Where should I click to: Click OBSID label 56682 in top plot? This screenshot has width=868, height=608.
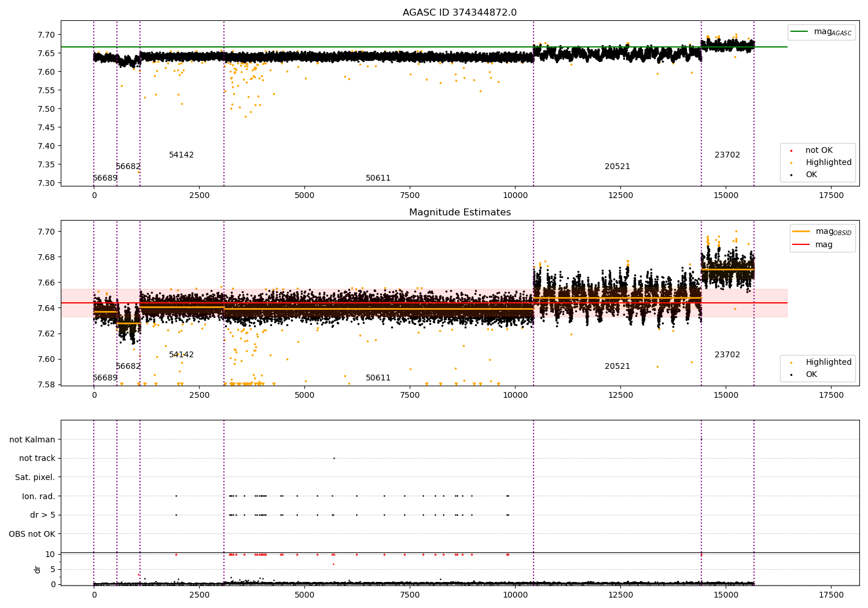(128, 167)
